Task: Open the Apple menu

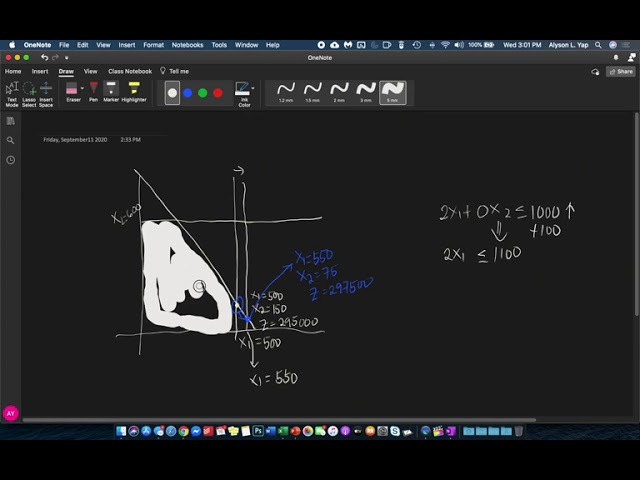Action: tap(12, 45)
